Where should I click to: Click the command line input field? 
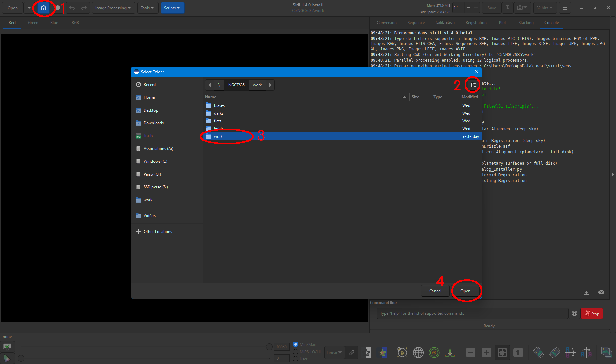point(472,313)
